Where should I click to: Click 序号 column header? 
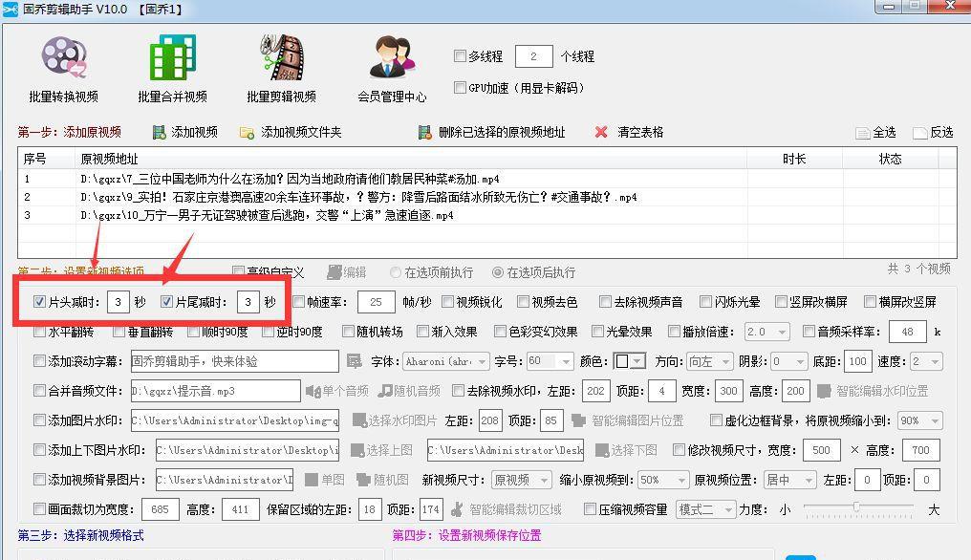coord(47,159)
